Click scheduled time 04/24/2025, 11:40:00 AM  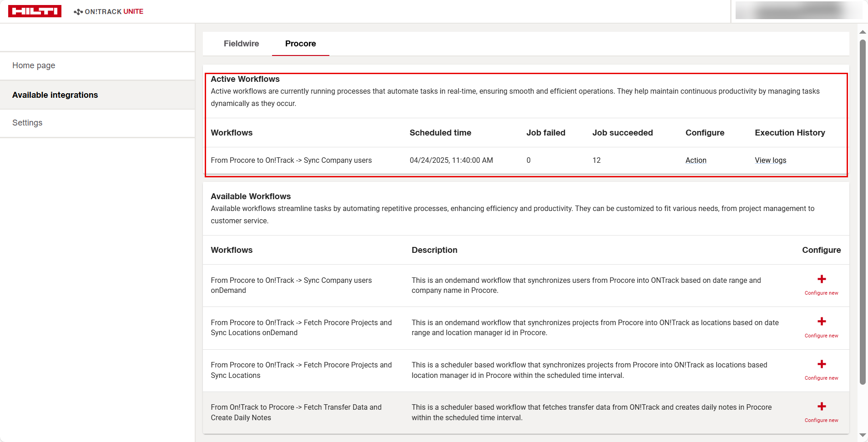[451, 160]
